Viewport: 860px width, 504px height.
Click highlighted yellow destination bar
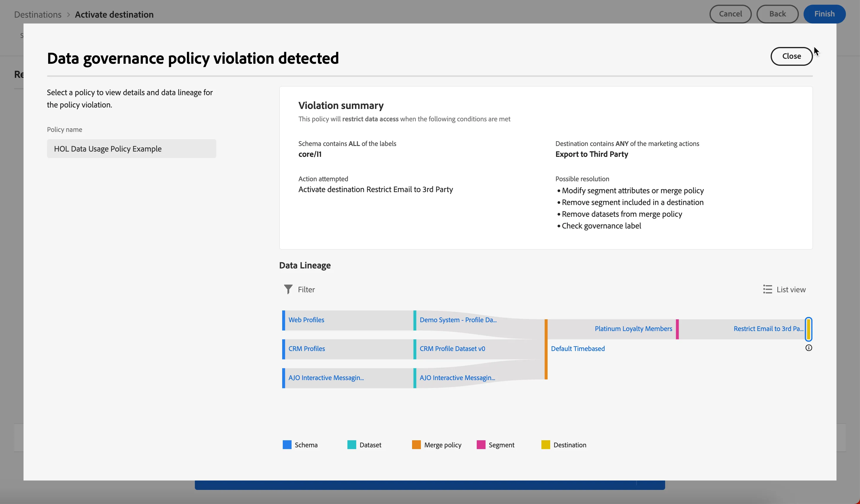[809, 329]
